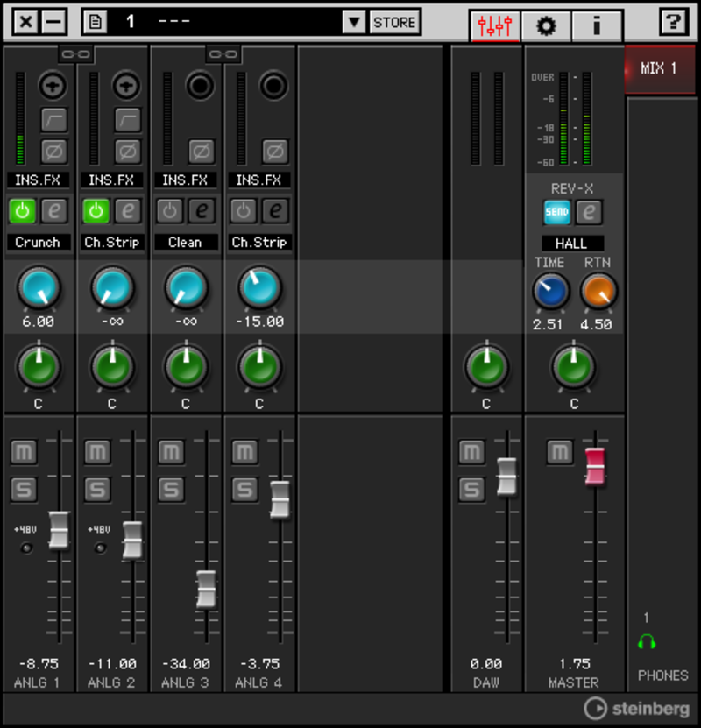
Task: Invert the phase on ANLG 1
Action: point(53,152)
